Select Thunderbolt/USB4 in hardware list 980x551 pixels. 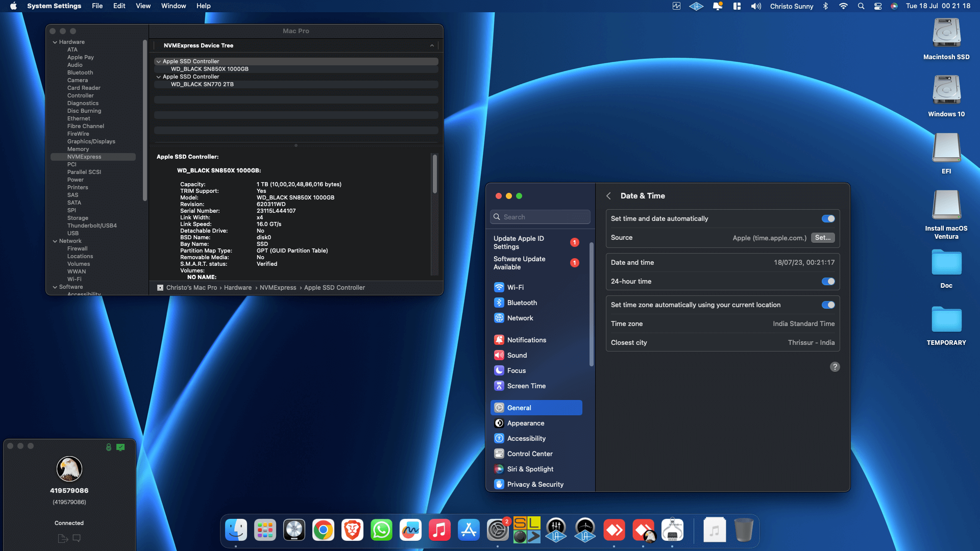pyautogui.click(x=92, y=226)
